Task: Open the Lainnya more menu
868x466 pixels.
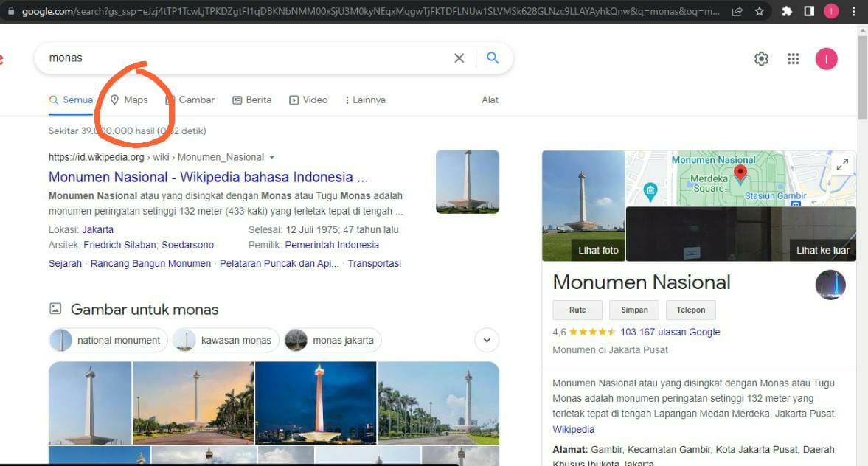Action: (x=365, y=100)
